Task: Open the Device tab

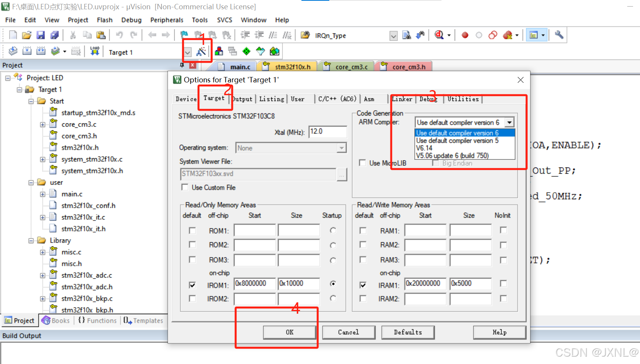Action: [x=186, y=99]
